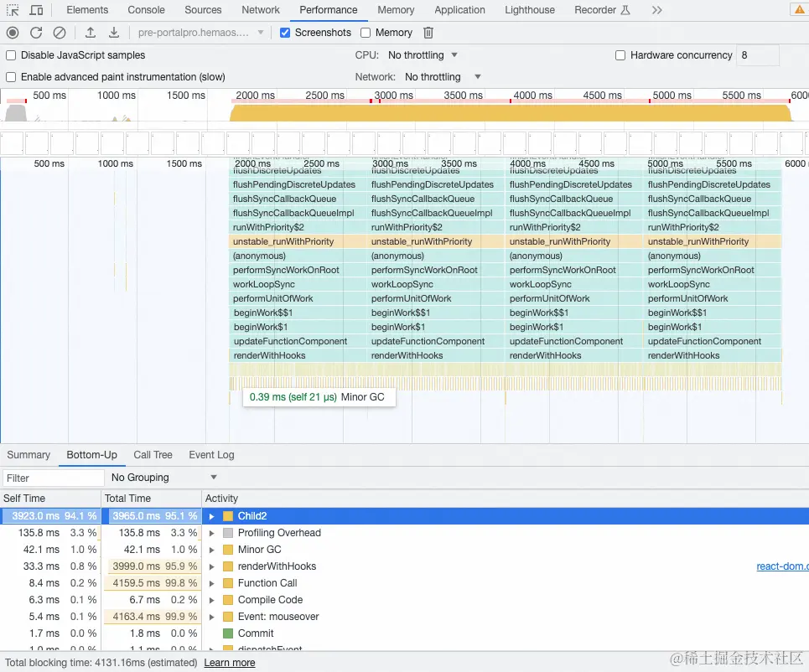Select the Bottom-Up tab
The image size is (809, 672).
(92, 455)
